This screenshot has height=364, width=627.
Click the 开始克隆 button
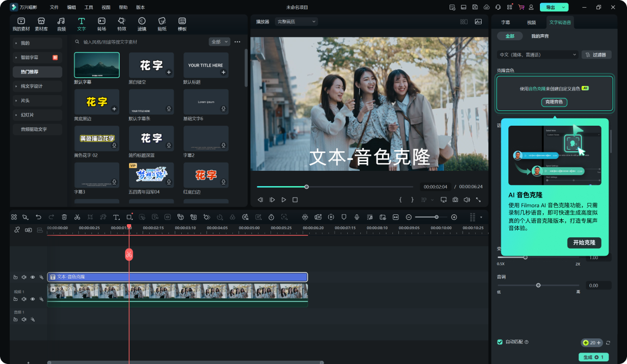click(x=584, y=243)
